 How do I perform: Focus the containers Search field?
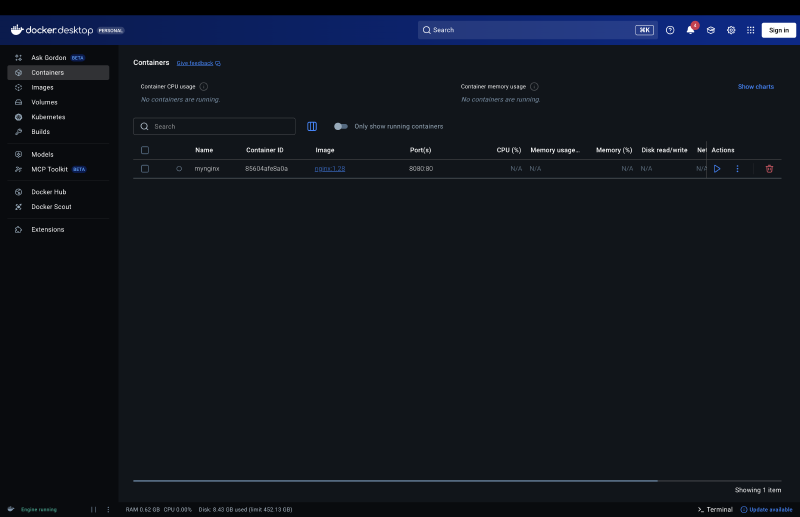tap(214, 126)
